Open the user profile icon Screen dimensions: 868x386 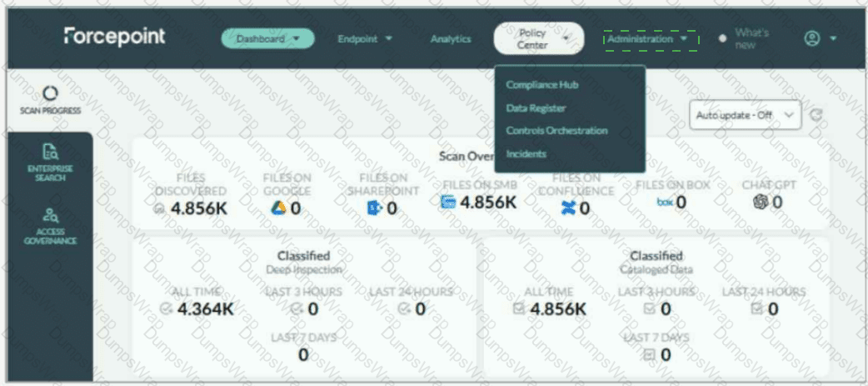tap(812, 38)
